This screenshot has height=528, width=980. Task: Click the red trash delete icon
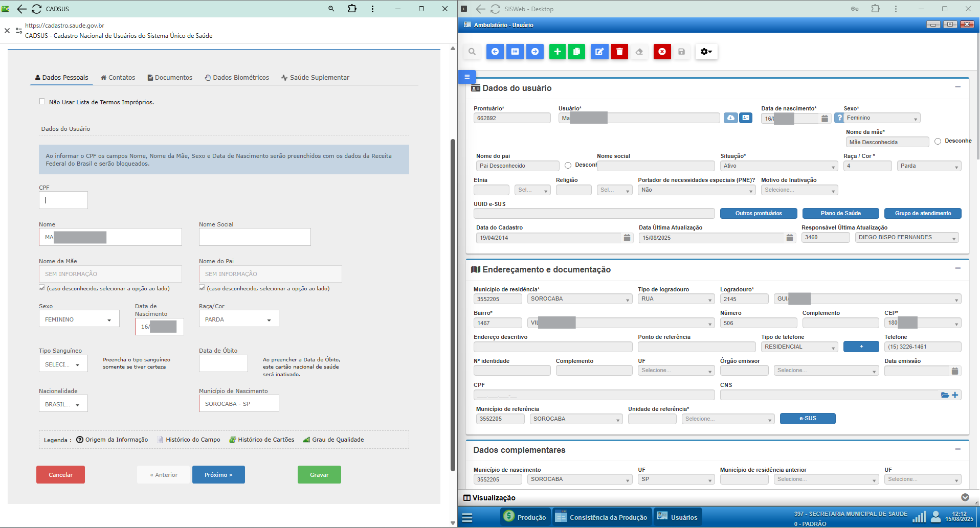click(x=619, y=52)
